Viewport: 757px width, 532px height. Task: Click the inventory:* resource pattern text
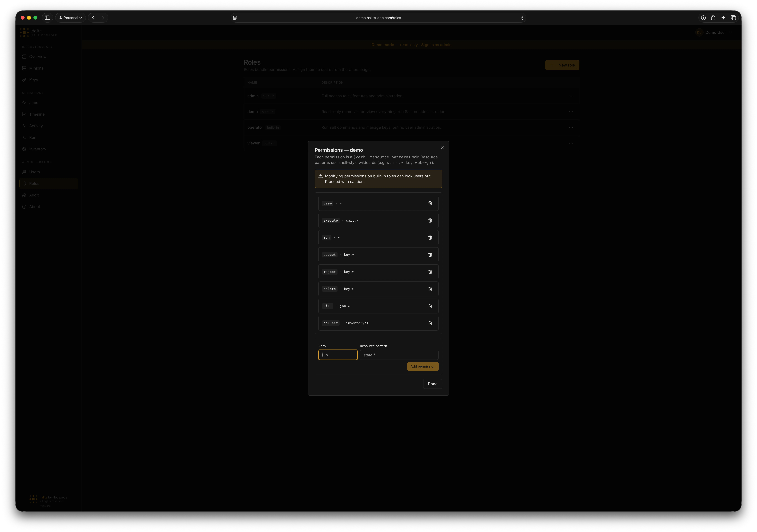(x=357, y=323)
